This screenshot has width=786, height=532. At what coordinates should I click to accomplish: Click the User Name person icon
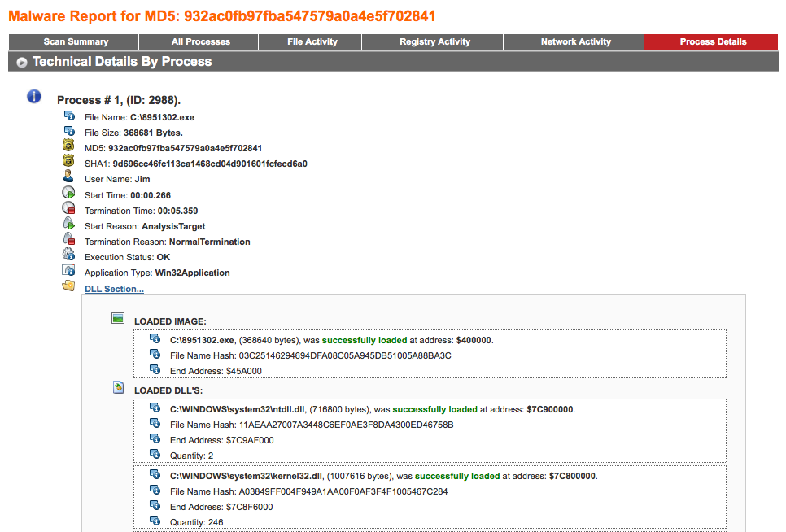[69, 178]
